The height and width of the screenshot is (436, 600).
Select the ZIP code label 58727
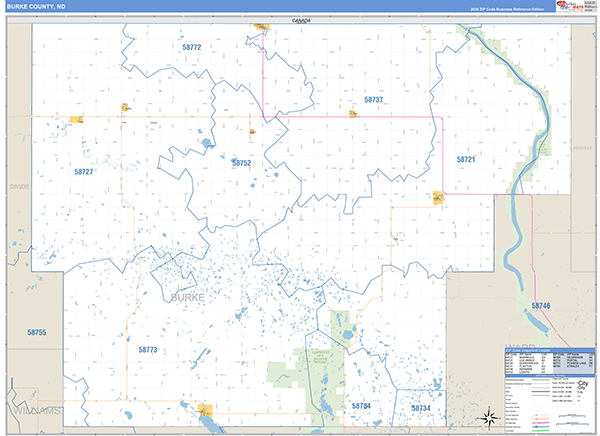tap(84, 172)
